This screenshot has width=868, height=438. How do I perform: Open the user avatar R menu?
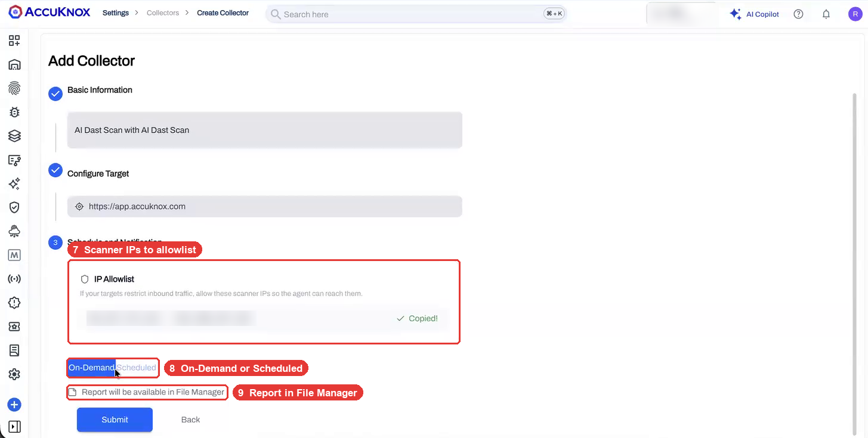(x=855, y=14)
